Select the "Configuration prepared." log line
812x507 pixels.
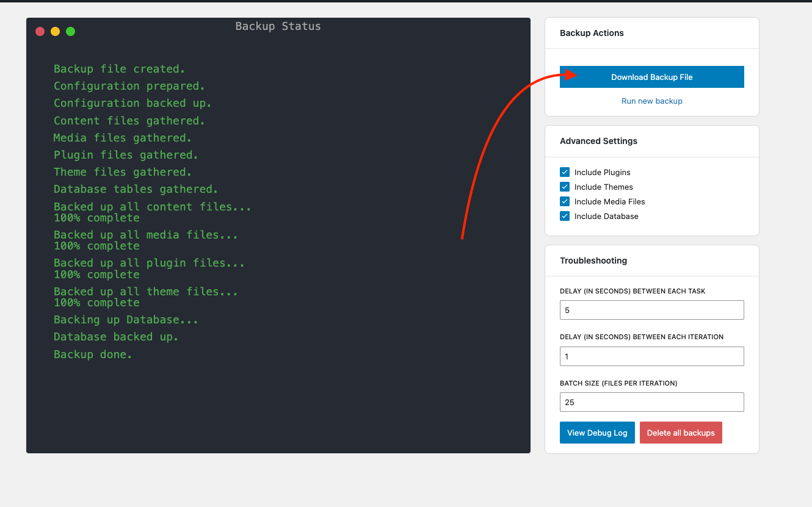pos(129,86)
